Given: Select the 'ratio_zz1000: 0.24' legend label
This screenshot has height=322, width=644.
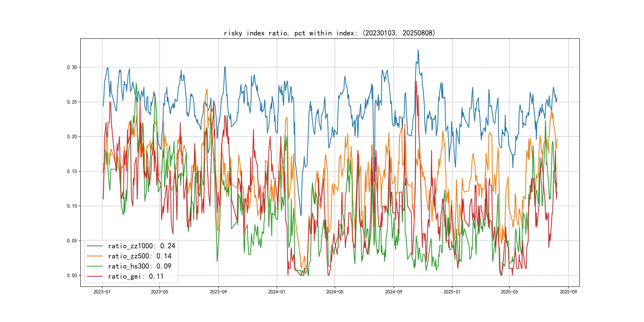Looking at the screenshot, I should tap(142, 246).
